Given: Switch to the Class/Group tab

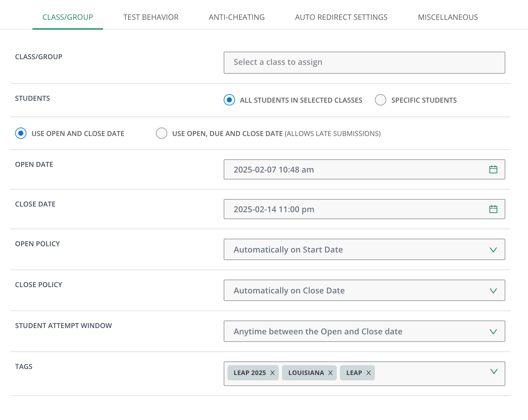Looking at the screenshot, I should [68, 17].
